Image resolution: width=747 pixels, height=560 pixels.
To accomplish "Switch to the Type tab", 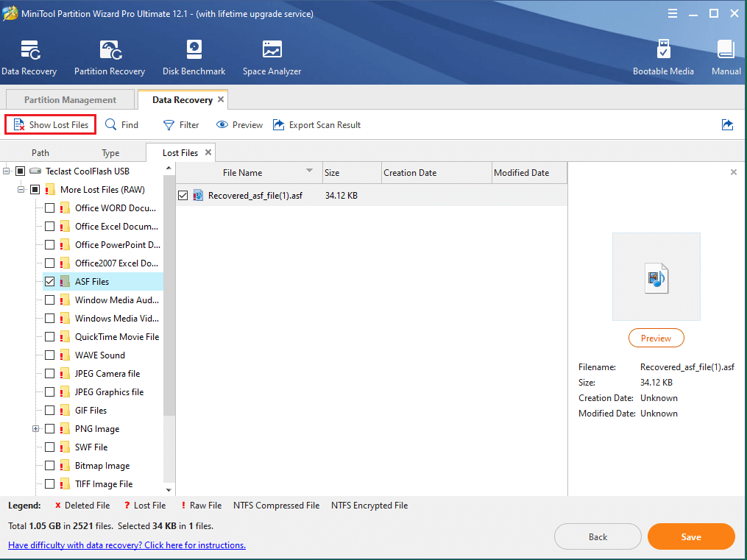I will click(110, 152).
